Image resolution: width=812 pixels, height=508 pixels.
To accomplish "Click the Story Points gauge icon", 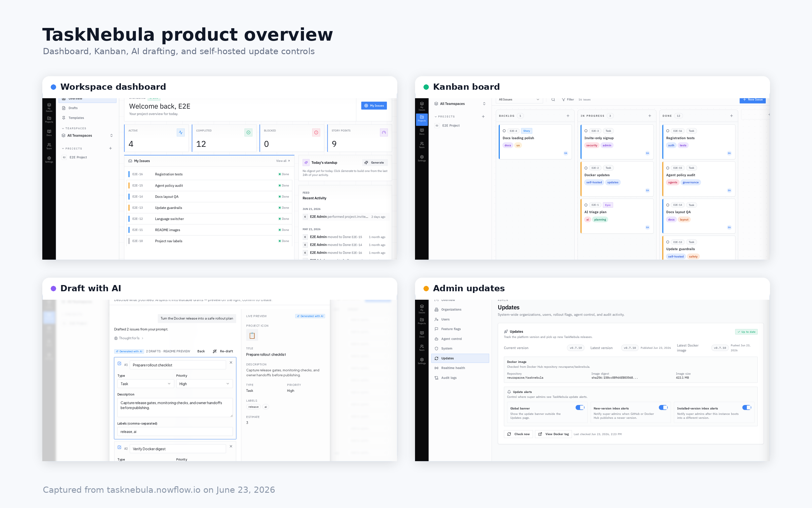I will (384, 132).
